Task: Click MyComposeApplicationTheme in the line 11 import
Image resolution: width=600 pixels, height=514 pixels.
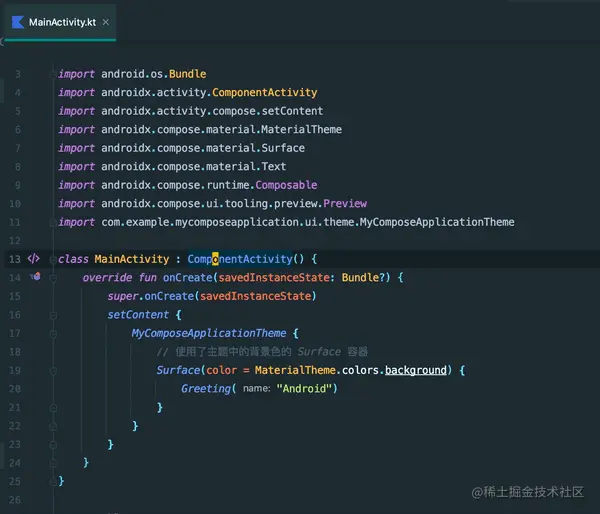Action: pos(437,222)
